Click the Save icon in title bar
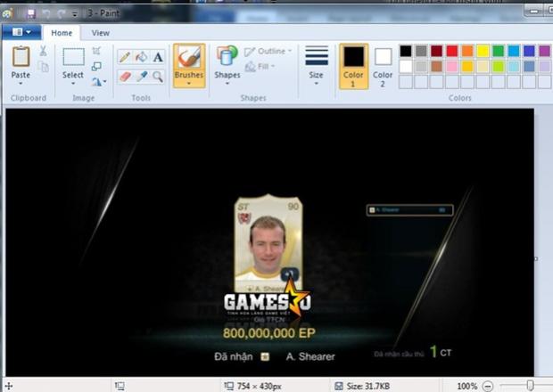The height and width of the screenshot is (392, 553). (x=32, y=14)
